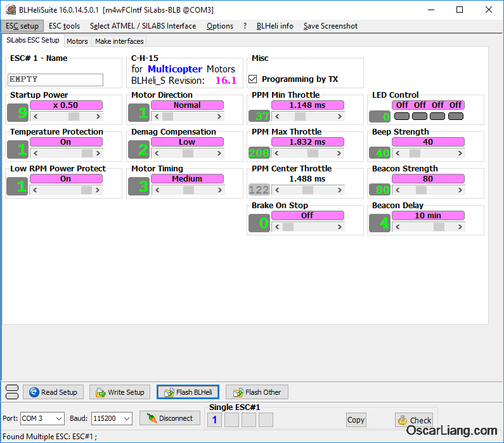Increase Beep Strength right arrow
Viewport: 504px width, 443px height.
[x=460, y=154]
